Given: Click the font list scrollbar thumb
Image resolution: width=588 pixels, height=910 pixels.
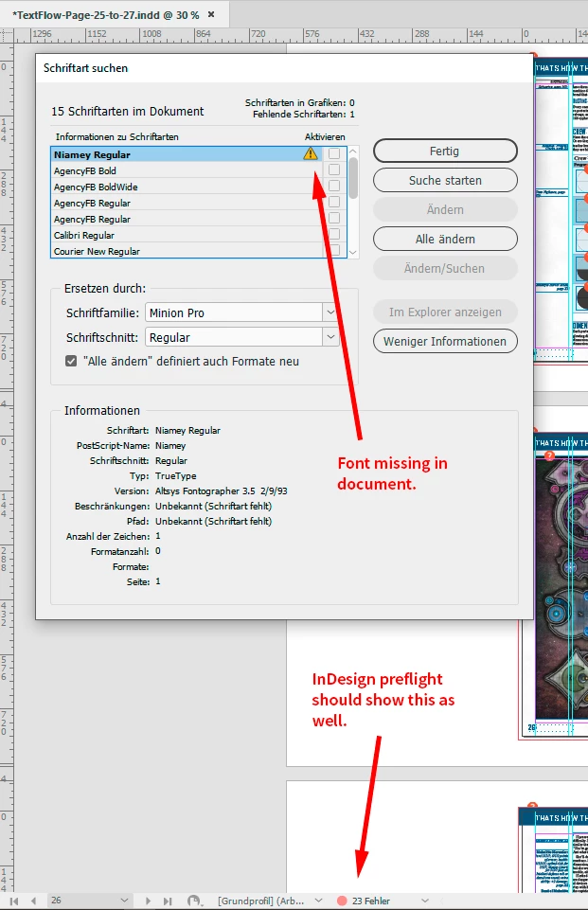Looking at the screenshot, I should [353, 178].
